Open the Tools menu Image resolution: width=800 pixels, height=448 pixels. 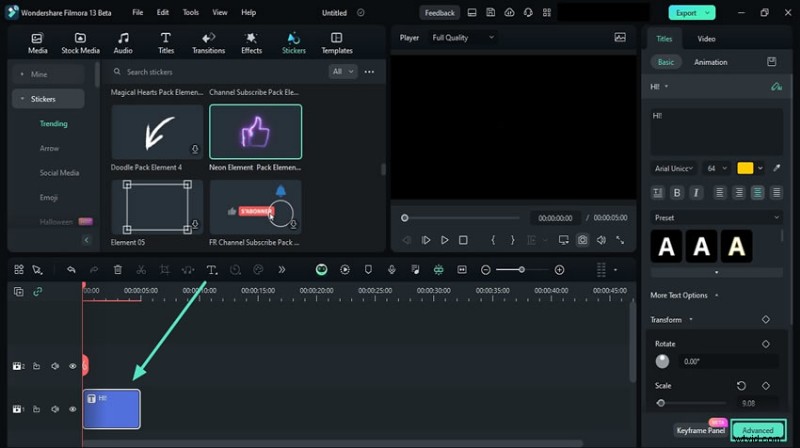pos(190,13)
